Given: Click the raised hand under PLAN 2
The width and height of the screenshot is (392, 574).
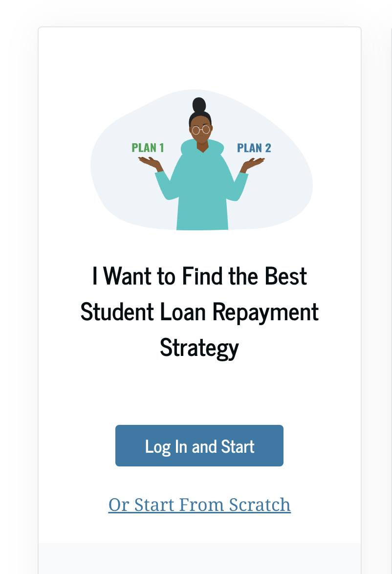Looking at the screenshot, I should click(252, 163).
